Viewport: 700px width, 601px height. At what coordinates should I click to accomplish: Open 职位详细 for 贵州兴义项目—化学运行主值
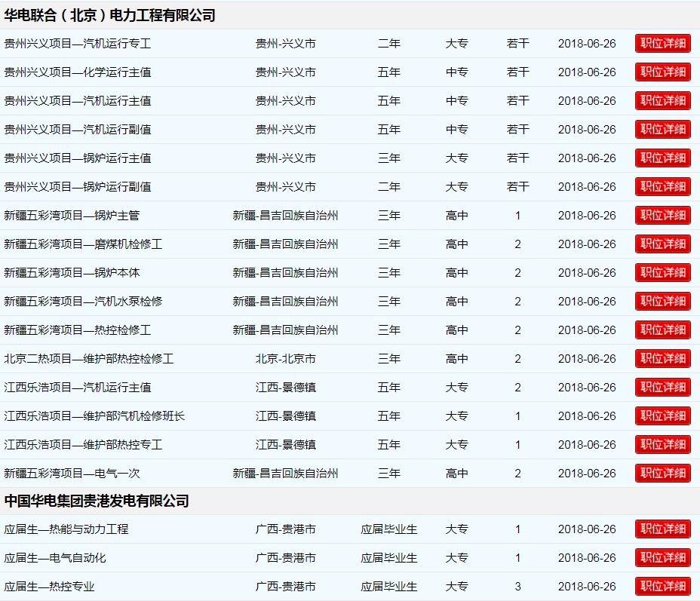tap(663, 72)
